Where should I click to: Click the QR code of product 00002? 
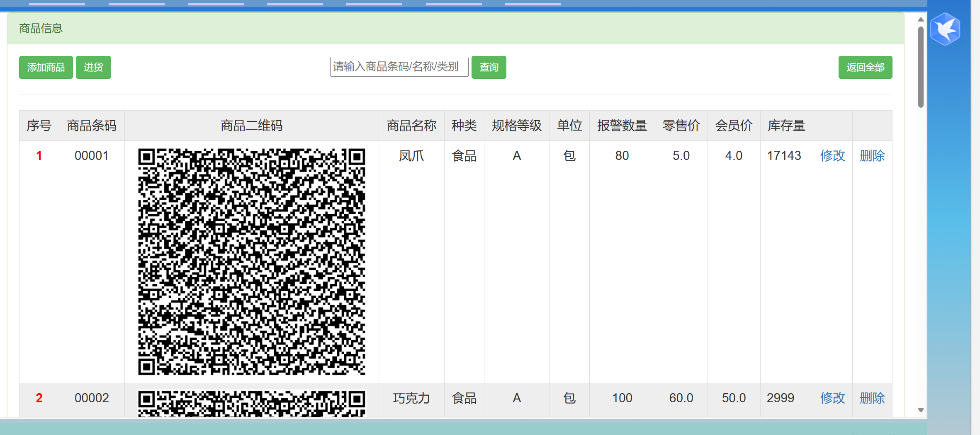pos(252,404)
